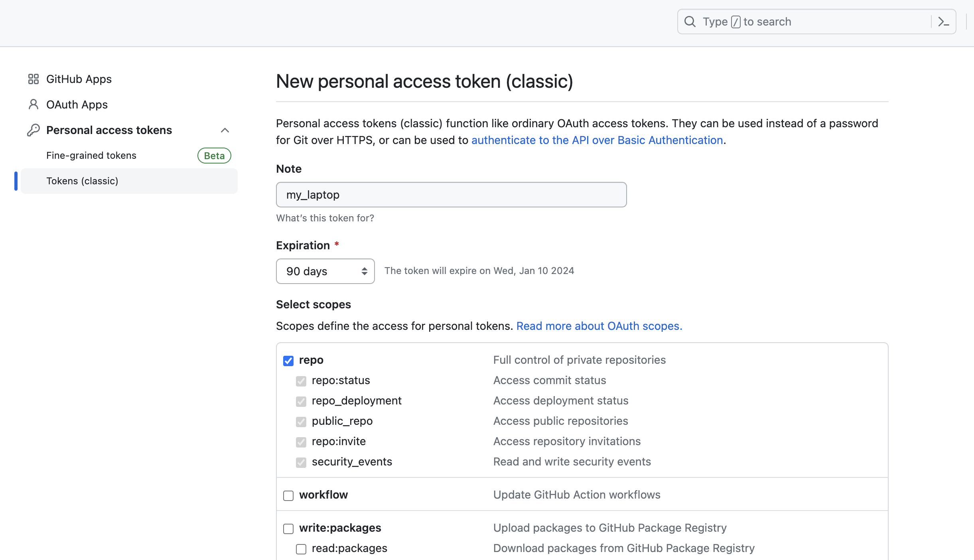Click the GitHub Apps grid icon
974x560 pixels.
34,79
